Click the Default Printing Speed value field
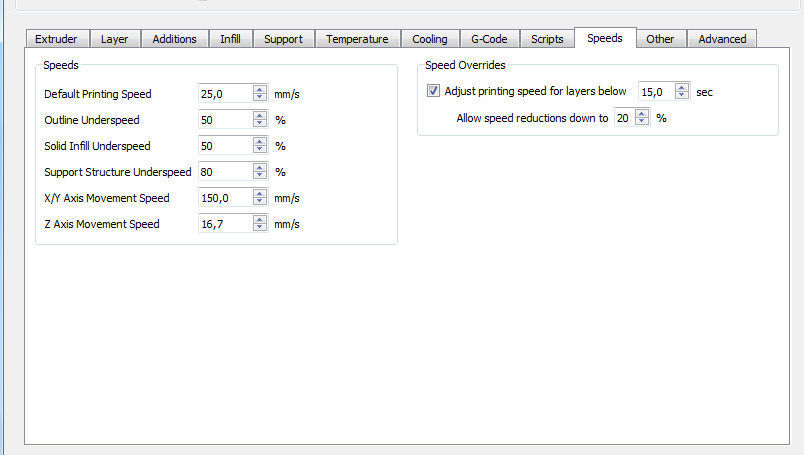This screenshot has width=804, height=455. [x=226, y=94]
